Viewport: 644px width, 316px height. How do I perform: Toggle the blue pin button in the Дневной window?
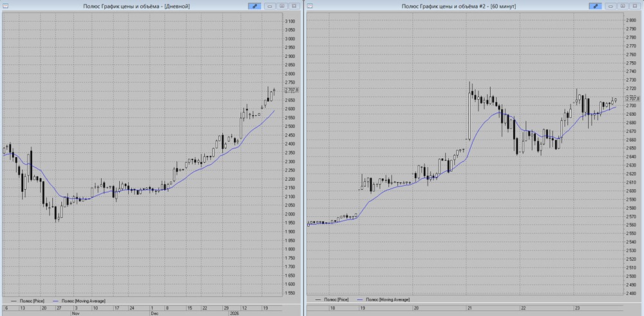click(x=254, y=6)
